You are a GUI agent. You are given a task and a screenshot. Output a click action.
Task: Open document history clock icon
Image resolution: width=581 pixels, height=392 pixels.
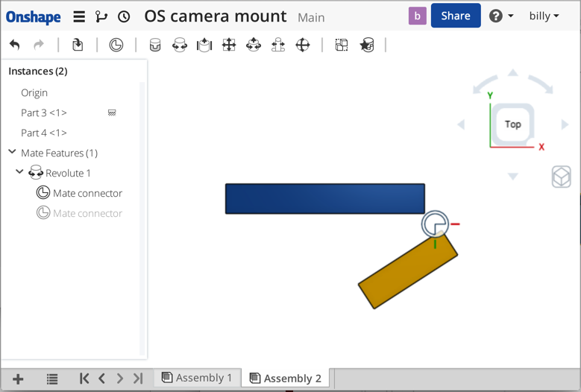point(124,16)
